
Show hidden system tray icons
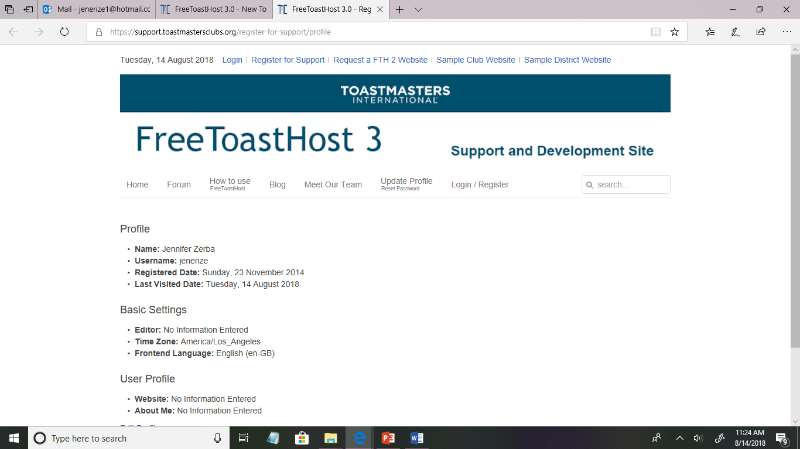pos(679,438)
